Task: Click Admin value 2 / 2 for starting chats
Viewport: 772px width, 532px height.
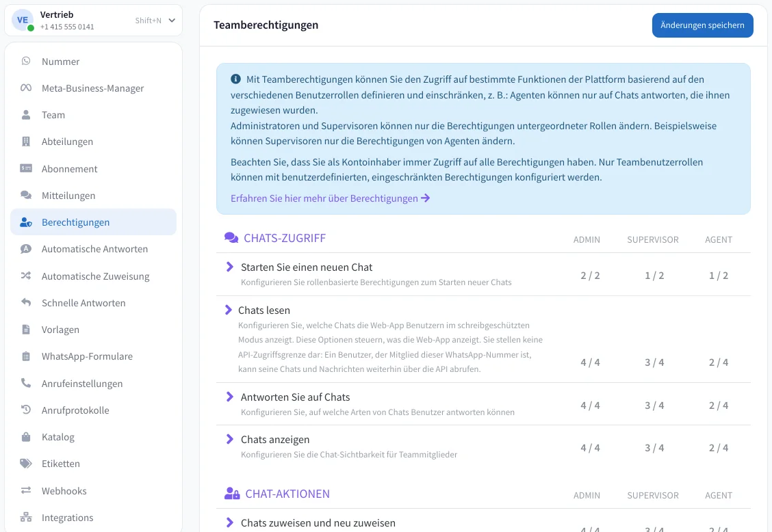Action: tap(590, 276)
